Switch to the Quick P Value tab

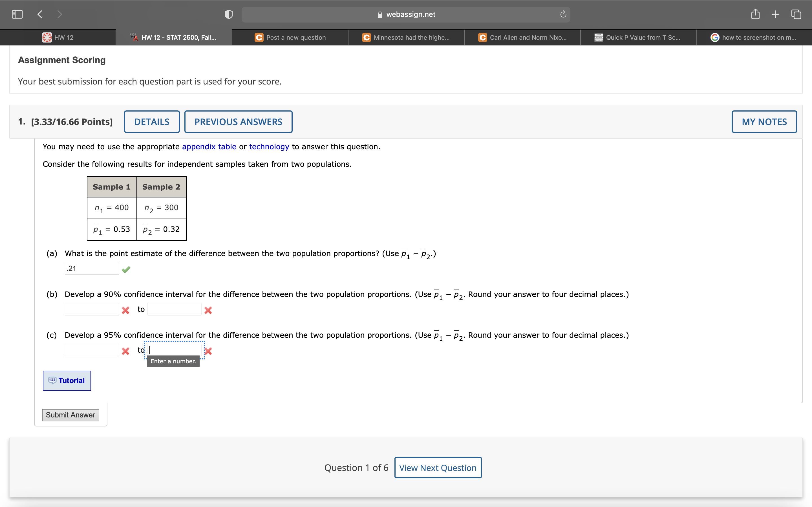tap(639, 37)
